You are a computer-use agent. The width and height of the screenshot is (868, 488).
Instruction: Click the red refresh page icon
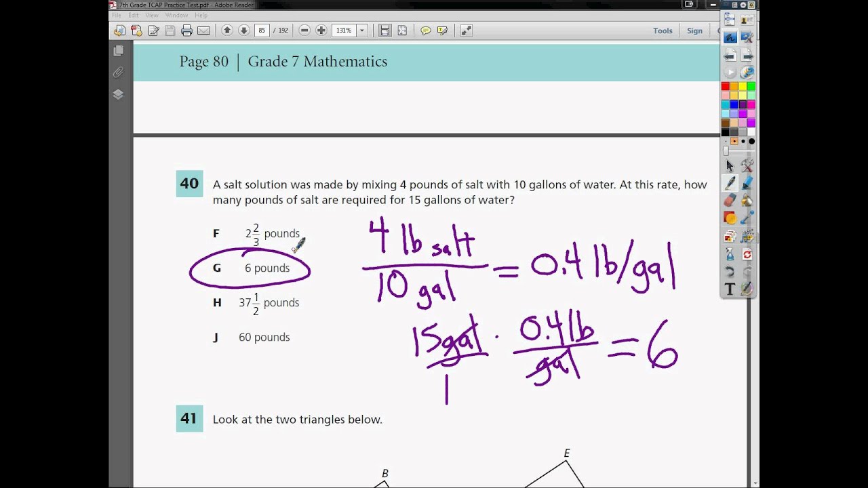747,254
